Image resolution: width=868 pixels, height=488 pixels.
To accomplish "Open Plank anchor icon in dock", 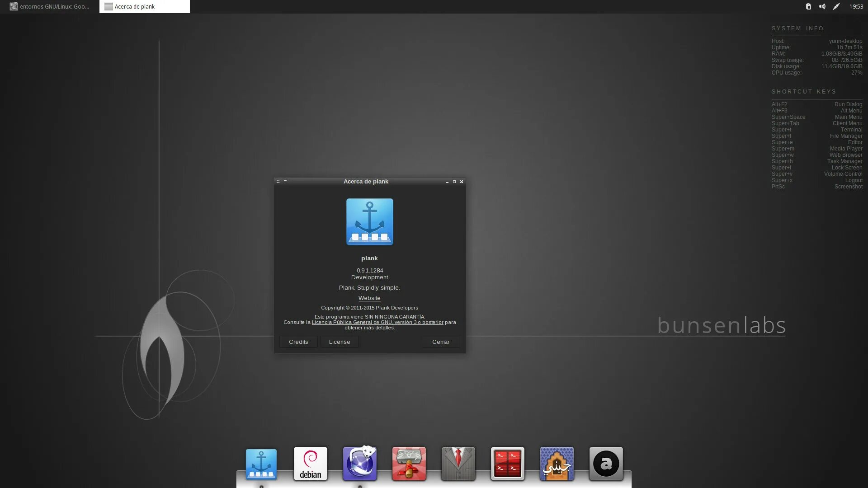I will tap(261, 464).
